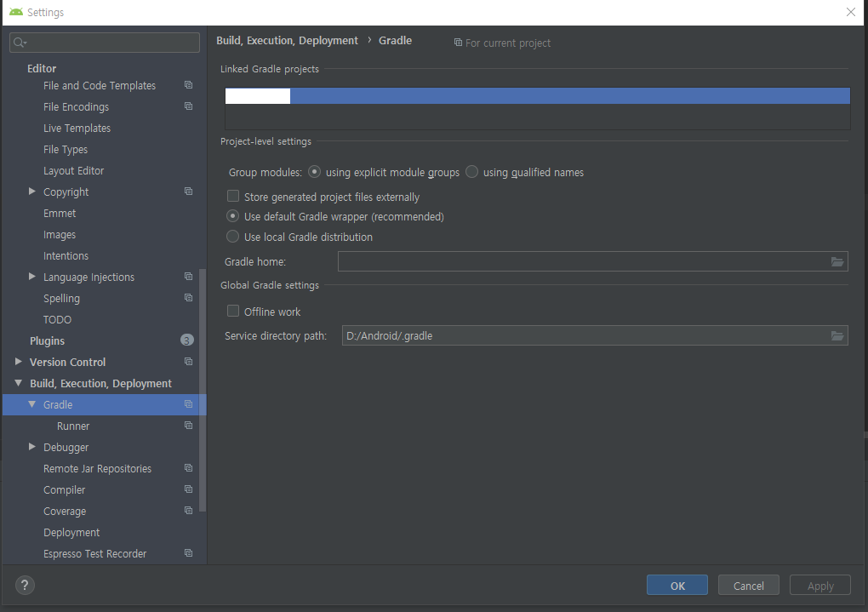
Task: Click project-level icon beside Remote Jar Repositories
Action: pyautogui.click(x=188, y=468)
